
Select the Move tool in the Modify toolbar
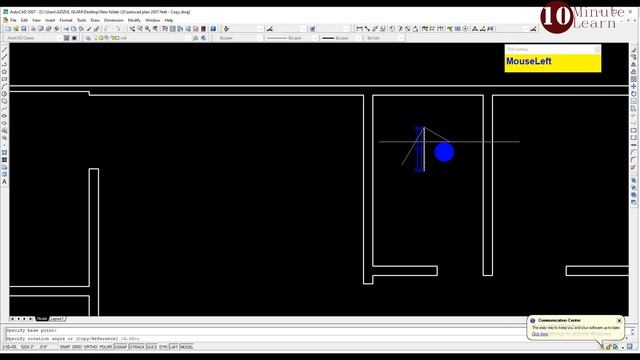point(634,87)
